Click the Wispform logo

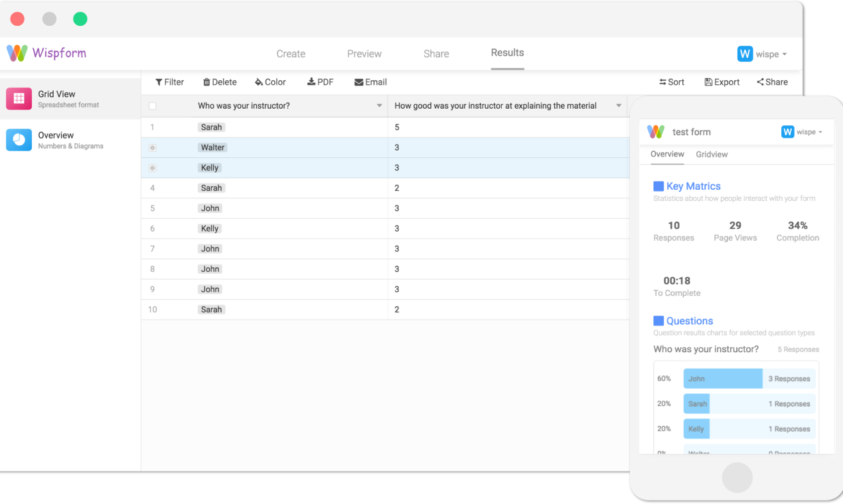[x=46, y=53]
